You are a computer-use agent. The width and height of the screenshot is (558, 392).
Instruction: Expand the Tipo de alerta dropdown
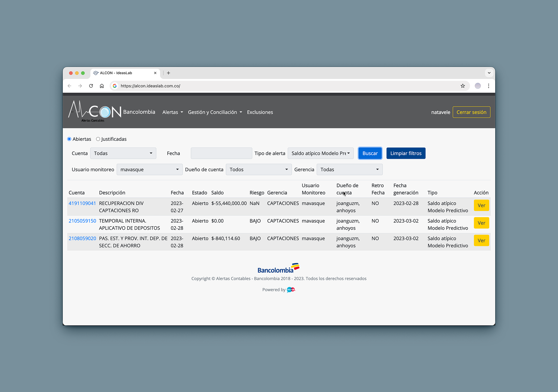(320, 153)
